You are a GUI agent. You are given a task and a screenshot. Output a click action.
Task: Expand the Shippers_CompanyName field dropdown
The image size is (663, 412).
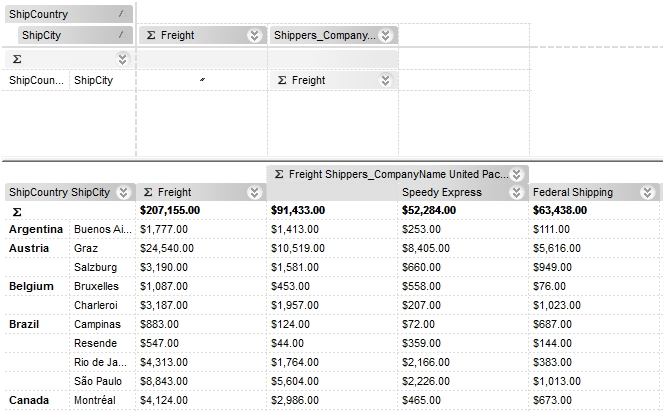click(x=386, y=35)
